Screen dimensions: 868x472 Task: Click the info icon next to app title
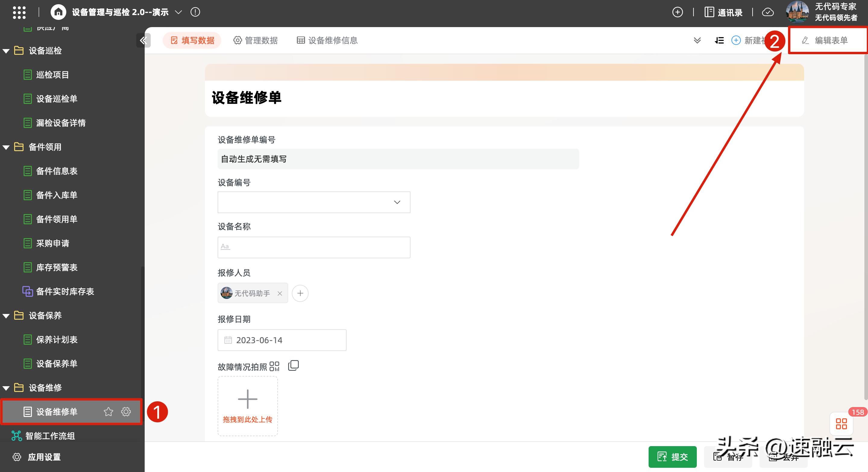[195, 12]
